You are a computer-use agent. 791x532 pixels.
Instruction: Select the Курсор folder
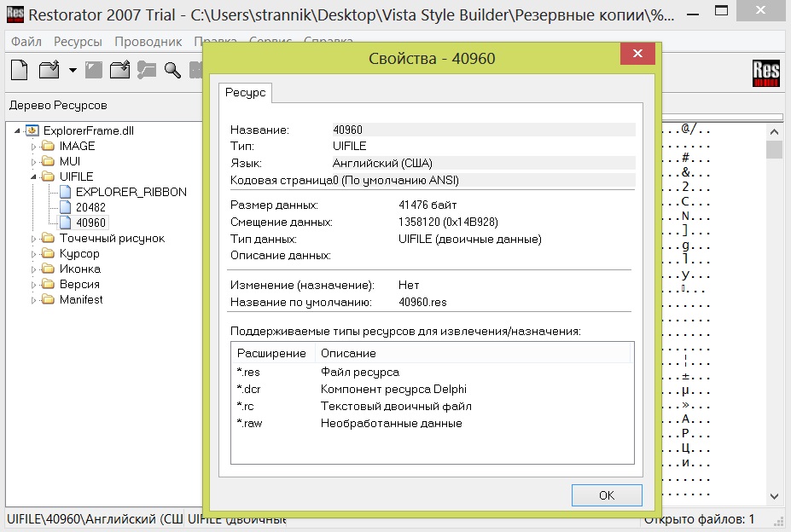79,254
